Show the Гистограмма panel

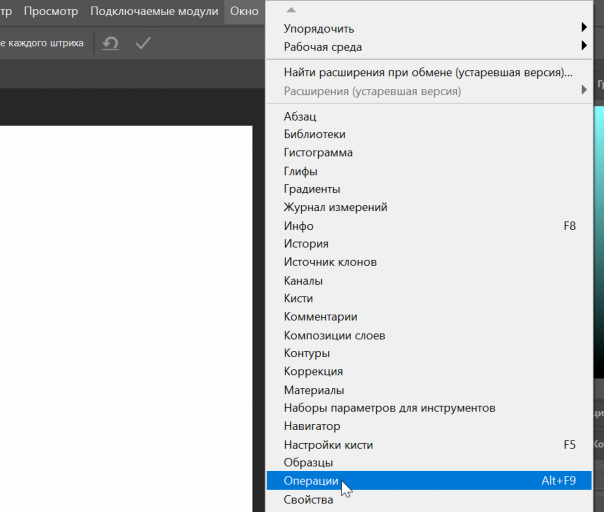[x=429, y=153]
